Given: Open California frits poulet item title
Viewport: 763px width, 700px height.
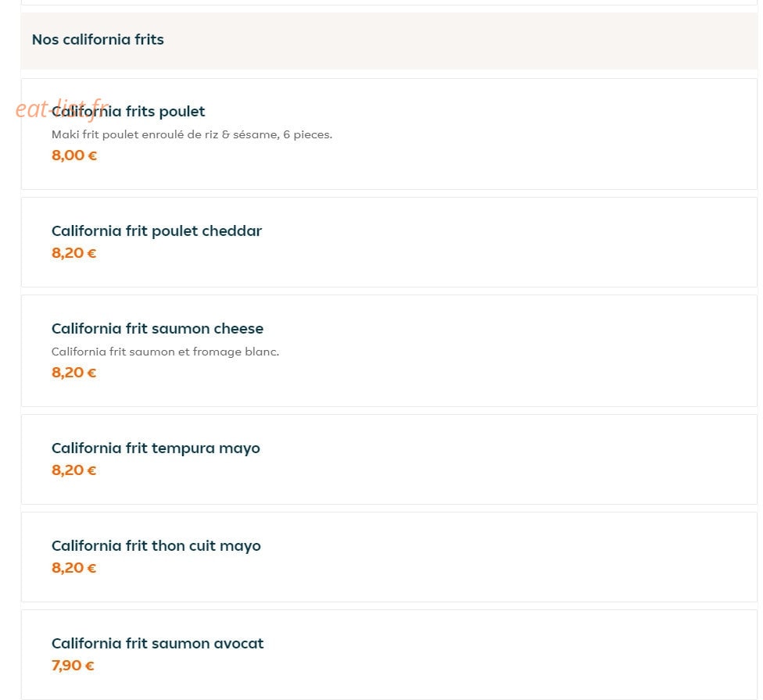Looking at the screenshot, I should tap(128, 112).
